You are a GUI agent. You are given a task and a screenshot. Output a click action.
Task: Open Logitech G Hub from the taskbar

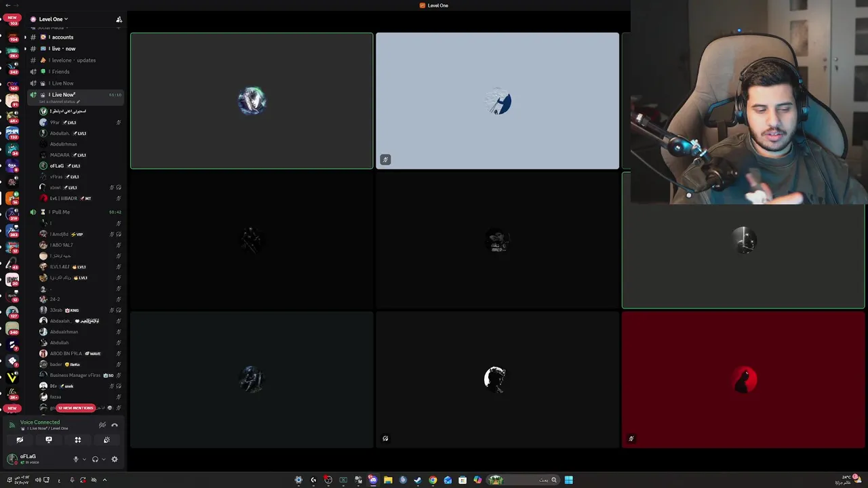click(x=313, y=480)
